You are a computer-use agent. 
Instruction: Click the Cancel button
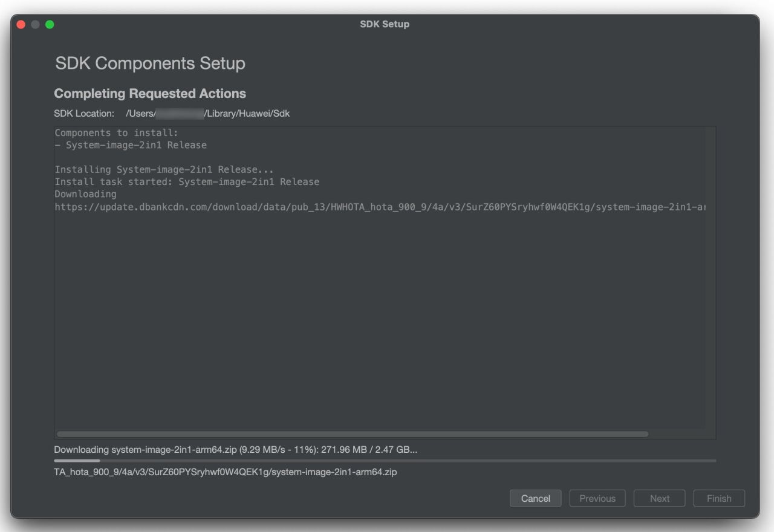pyautogui.click(x=536, y=499)
